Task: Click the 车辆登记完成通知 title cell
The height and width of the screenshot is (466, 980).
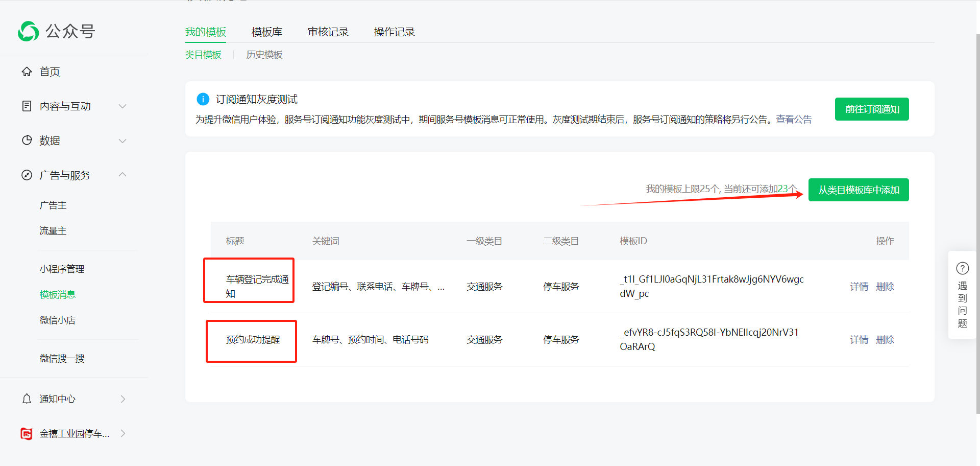Action: click(x=257, y=287)
